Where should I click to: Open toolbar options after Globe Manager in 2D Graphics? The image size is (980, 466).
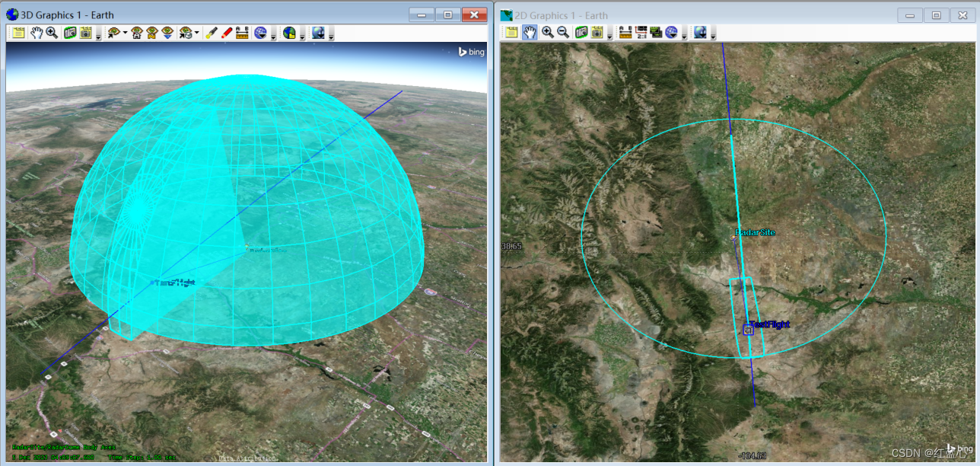pyautogui.click(x=684, y=35)
